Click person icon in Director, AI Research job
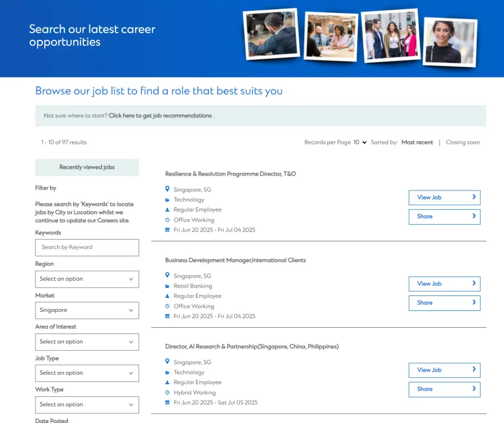Viewport: 504px width, 423px height. tap(167, 382)
